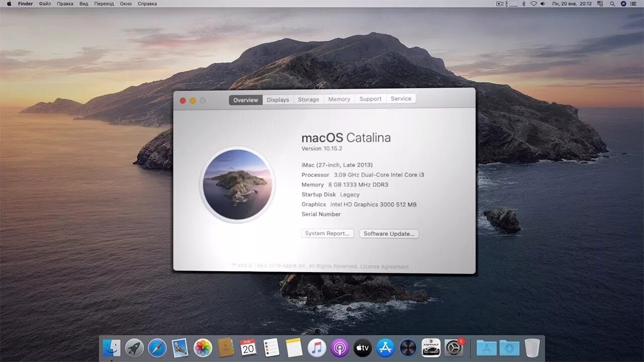The image size is (644, 362).
Task: Open Mail stamp icon in Dock
Action: pyautogui.click(x=180, y=348)
